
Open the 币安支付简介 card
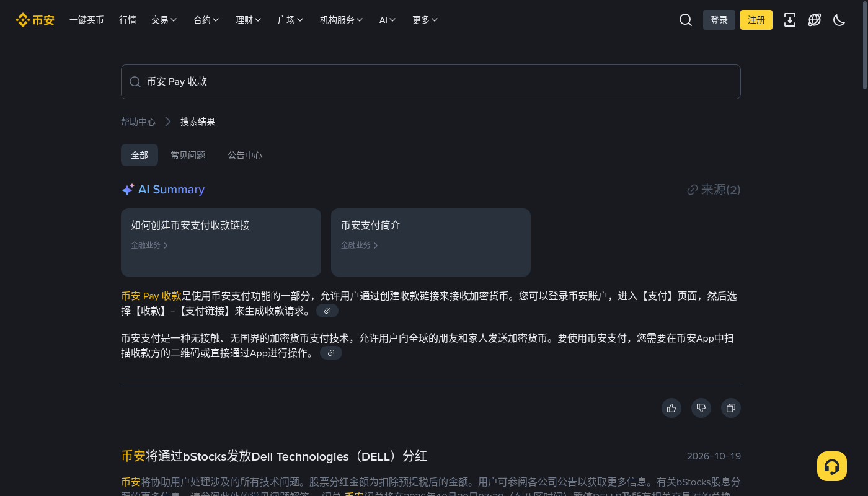431,242
